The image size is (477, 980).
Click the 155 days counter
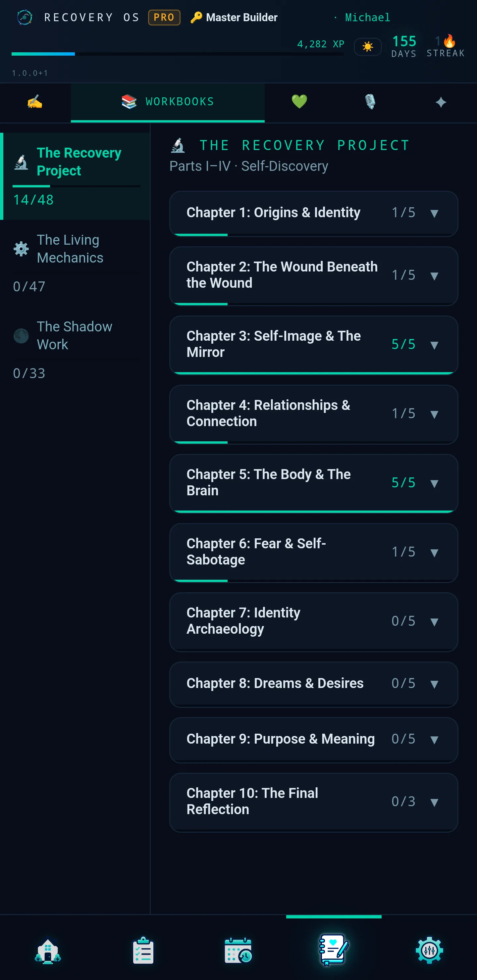coord(404,46)
